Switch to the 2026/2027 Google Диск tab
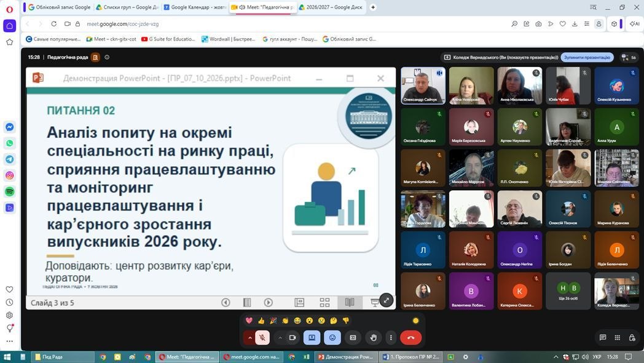This screenshot has height=363, width=644. click(331, 7)
